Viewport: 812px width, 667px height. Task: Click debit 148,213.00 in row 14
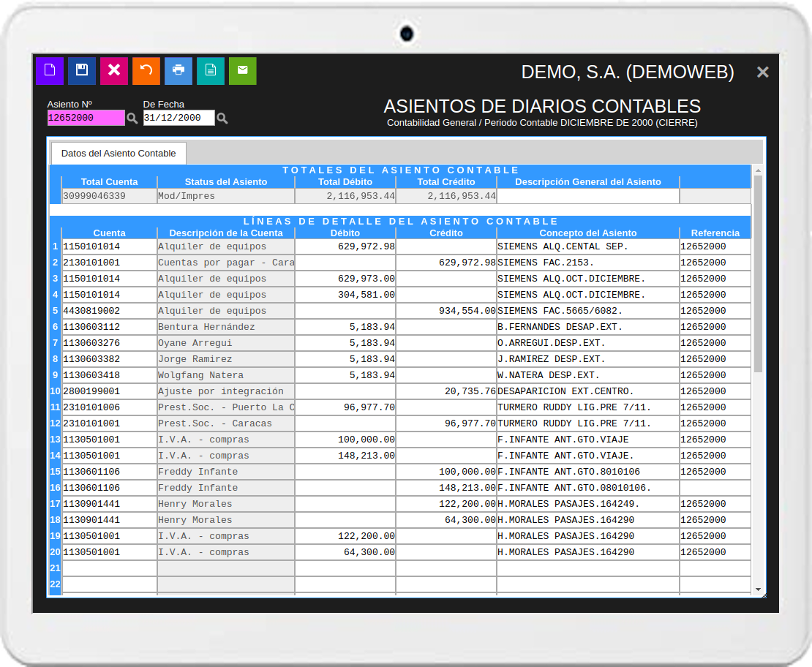[345, 455]
